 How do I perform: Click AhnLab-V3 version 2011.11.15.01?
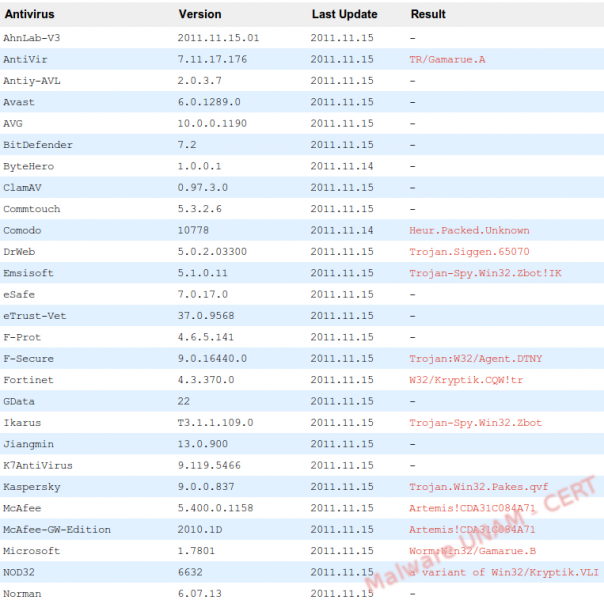(x=218, y=38)
